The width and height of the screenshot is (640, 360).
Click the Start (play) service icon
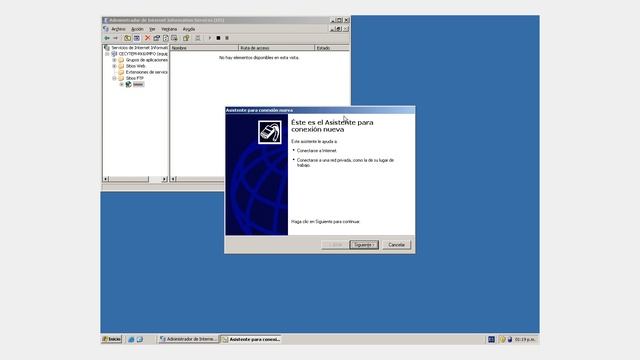(210, 38)
